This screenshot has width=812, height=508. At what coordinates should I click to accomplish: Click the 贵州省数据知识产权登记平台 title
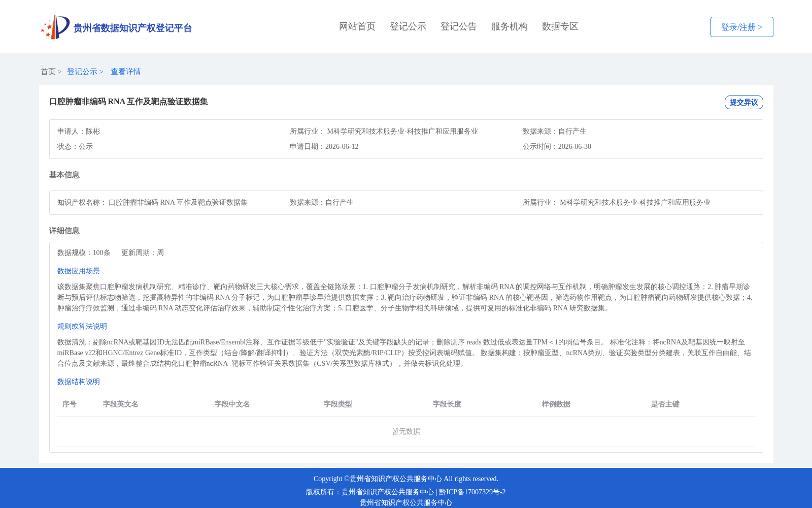tap(132, 28)
